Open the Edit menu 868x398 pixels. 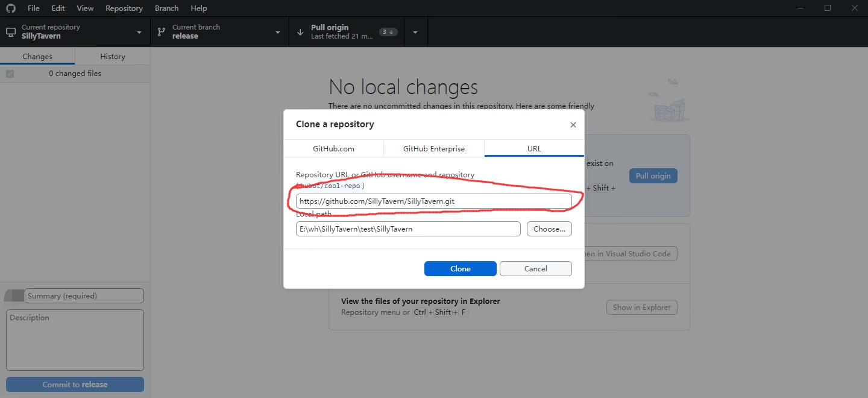point(58,8)
